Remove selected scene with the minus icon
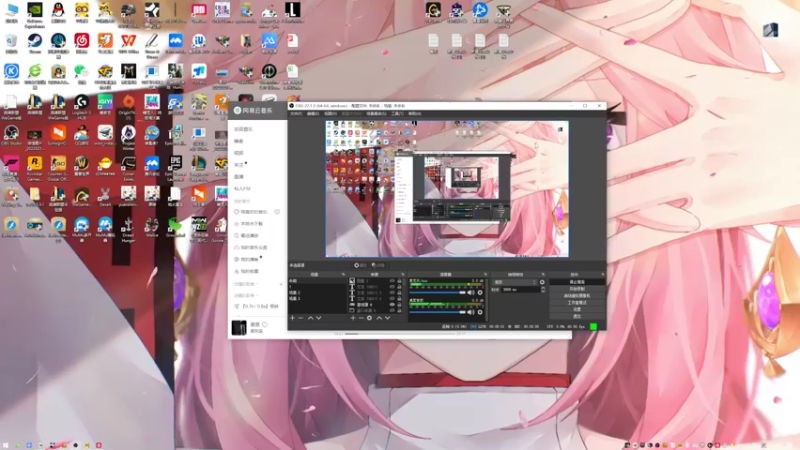 [x=301, y=318]
